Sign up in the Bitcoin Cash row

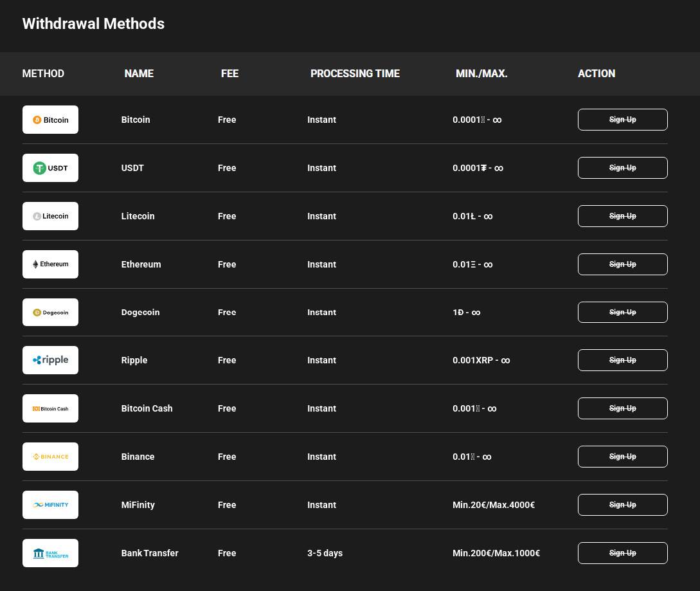tap(623, 408)
